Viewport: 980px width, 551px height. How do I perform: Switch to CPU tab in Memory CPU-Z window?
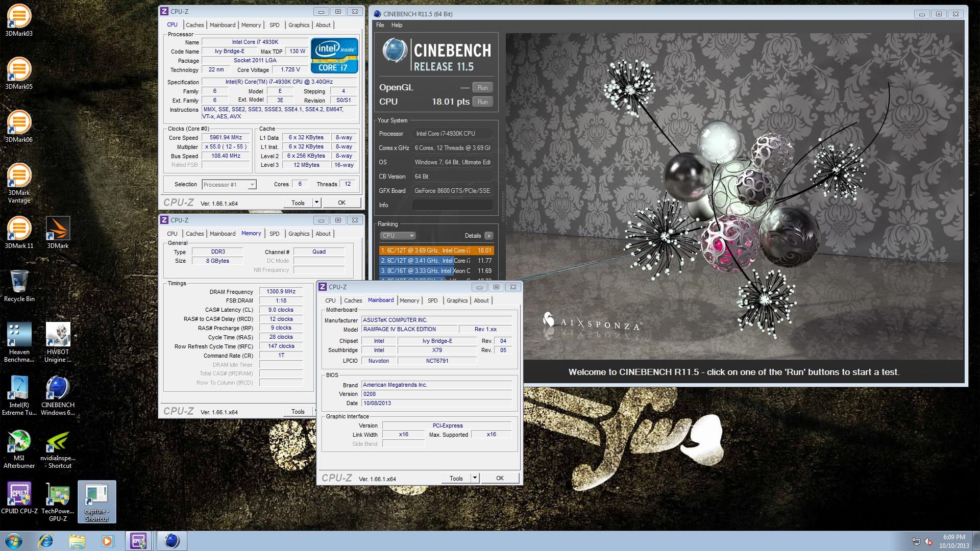pyautogui.click(x=173, y=234)
